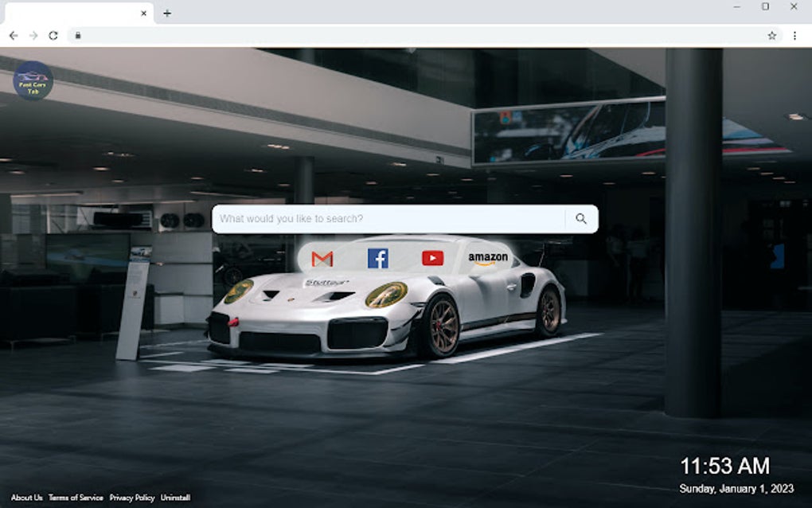Screen dimensions: 812x508
Task: Click the search magnifier icon
Action: click(580, 217)
